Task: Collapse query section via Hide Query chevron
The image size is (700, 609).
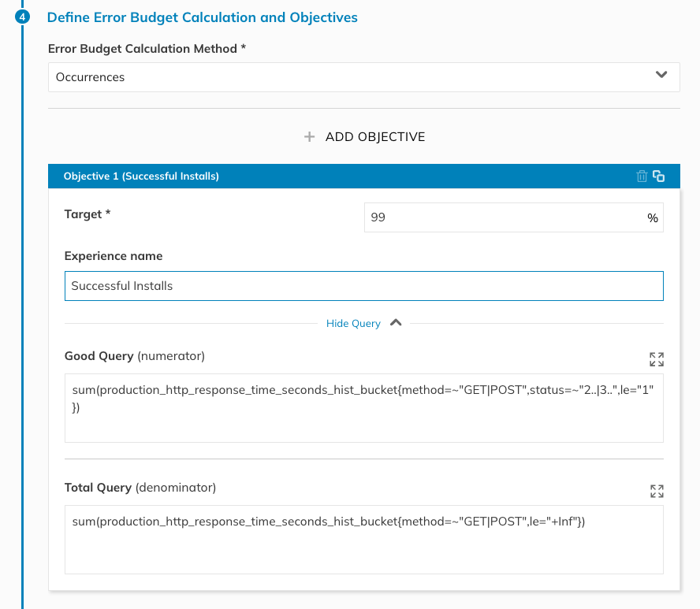Action: pos(396,322)
